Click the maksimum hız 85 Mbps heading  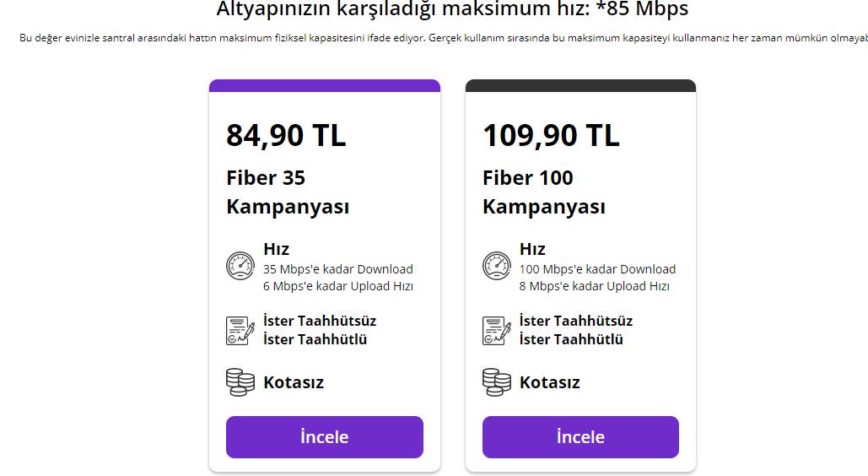click(x=452, y=10)
